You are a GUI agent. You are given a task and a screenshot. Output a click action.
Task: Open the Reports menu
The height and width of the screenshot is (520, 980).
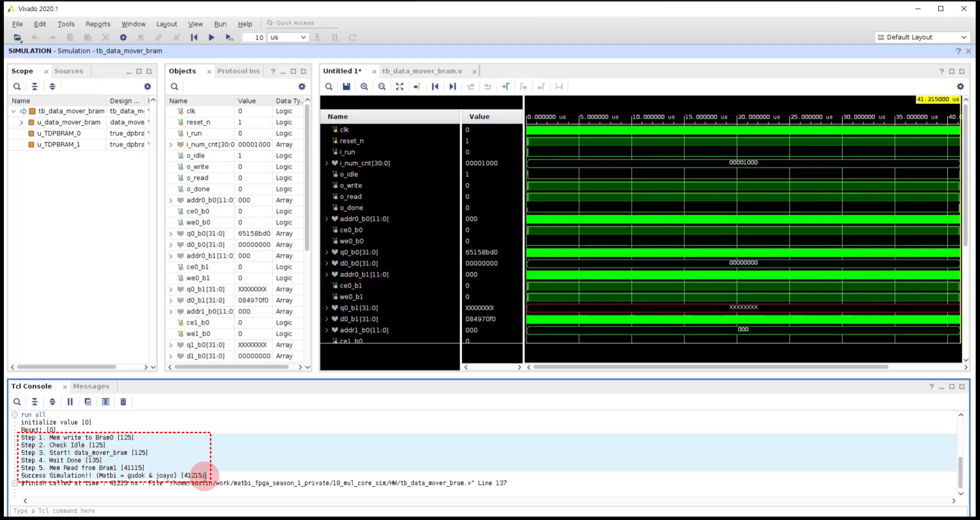[x=98, y=24]
